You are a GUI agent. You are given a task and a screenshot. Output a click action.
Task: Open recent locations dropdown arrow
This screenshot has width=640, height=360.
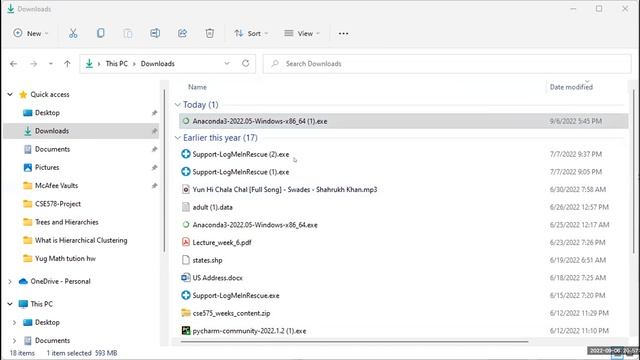pos(51,64)
